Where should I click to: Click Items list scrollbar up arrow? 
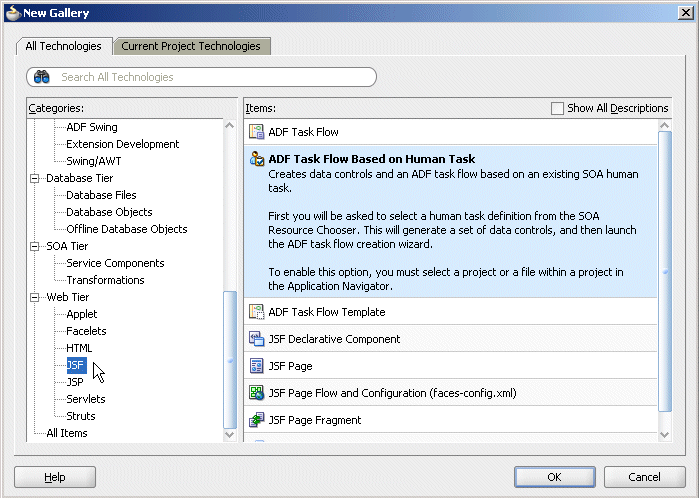point(664,126)
